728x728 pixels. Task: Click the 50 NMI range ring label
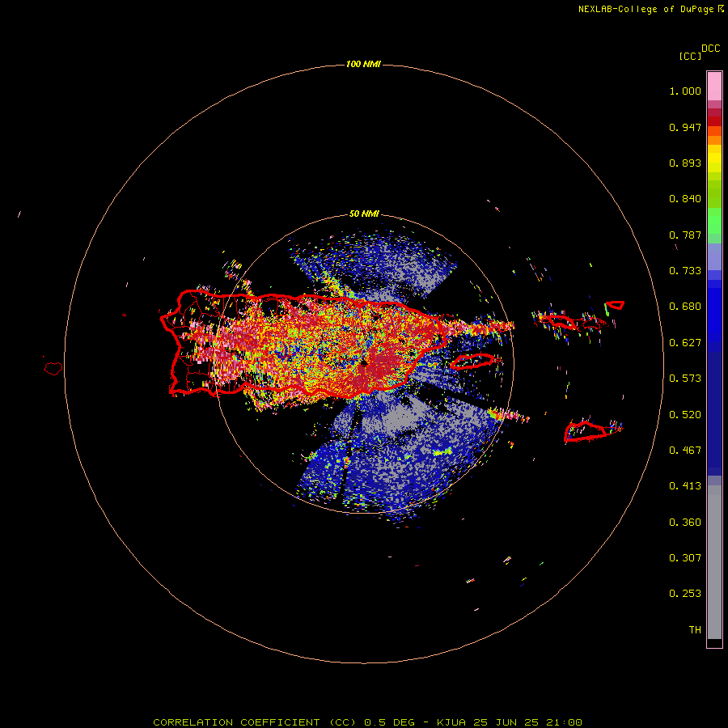[x=363, y=214]
